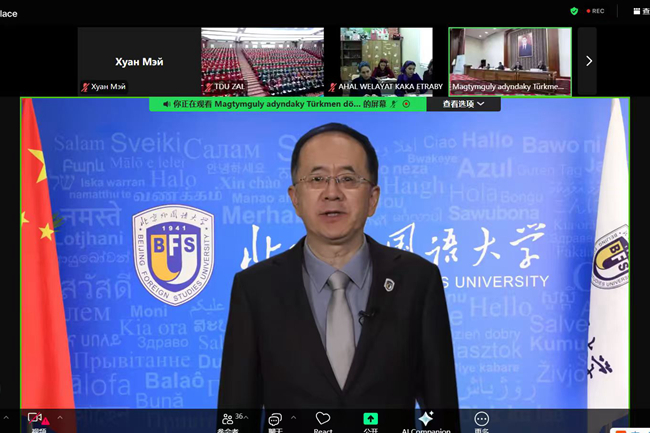The height and width of the screenshot is (433, 650).
Task: Open the view layout icon at top right
Action: pyautogui.click(x=638, y=11)
